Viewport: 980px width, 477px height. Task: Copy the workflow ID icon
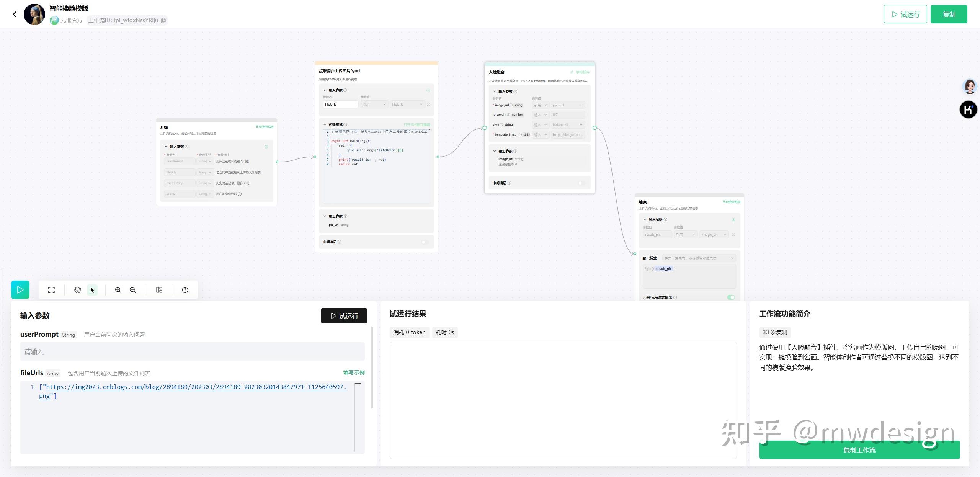(x=163, y=20)
